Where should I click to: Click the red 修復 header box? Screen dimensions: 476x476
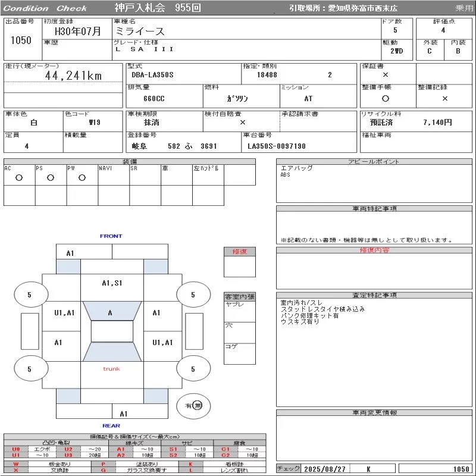pyautogui.click(x=240, y=252)
